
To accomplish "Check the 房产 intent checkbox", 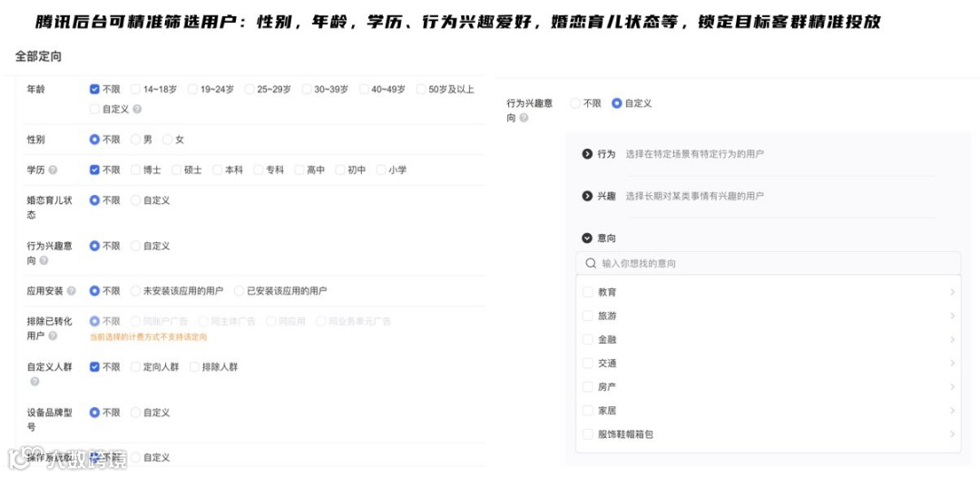I will tap(587, 387).
